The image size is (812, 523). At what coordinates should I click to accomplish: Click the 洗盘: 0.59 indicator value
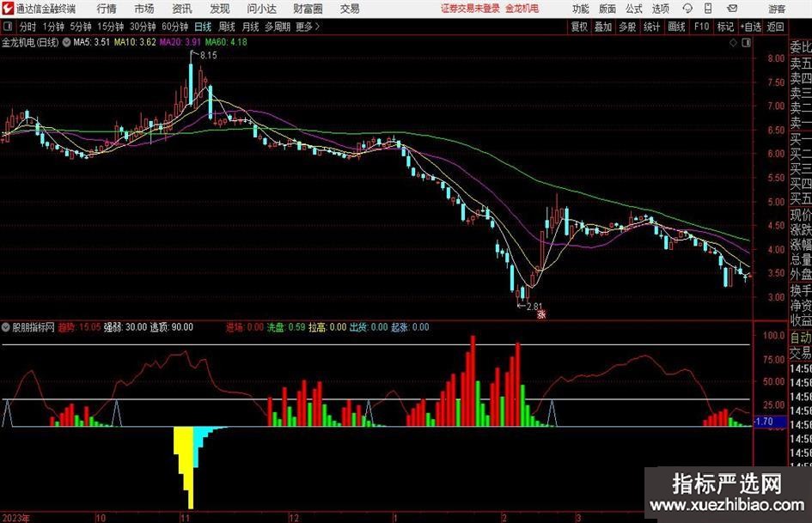coord(286,327)
